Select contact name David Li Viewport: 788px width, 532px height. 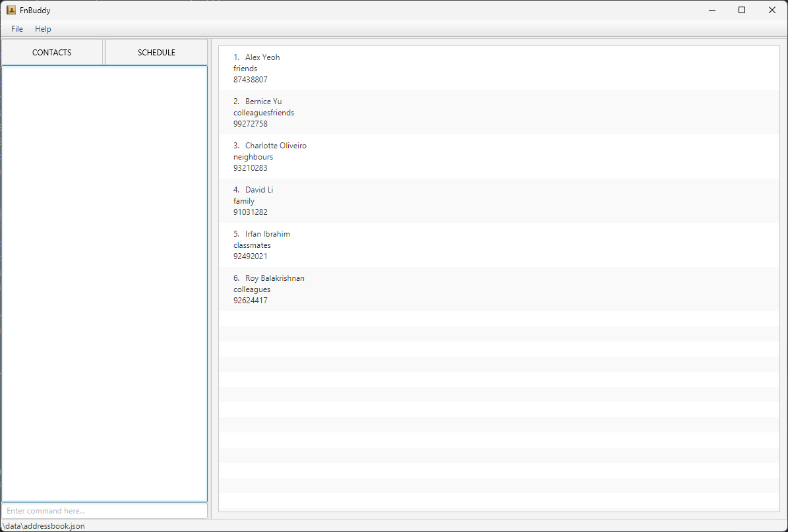[x=259, y=190]
